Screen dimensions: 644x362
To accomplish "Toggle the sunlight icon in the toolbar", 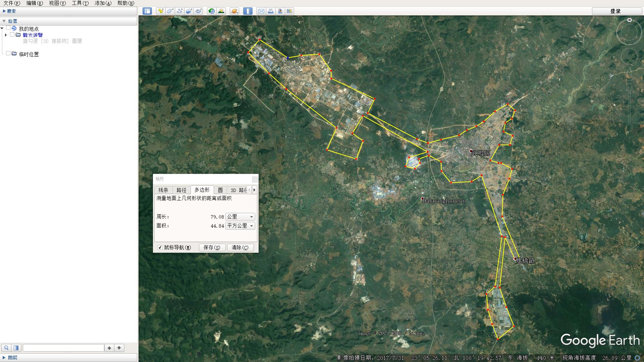I will tap(221, 11).
